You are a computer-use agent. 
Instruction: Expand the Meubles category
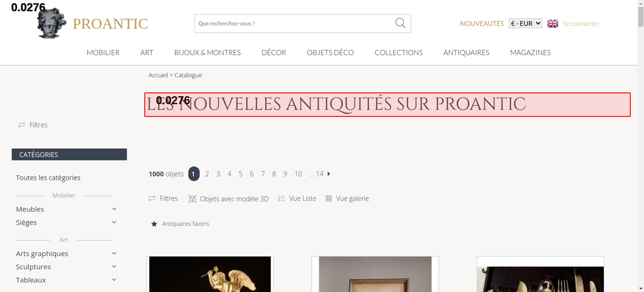114,209
